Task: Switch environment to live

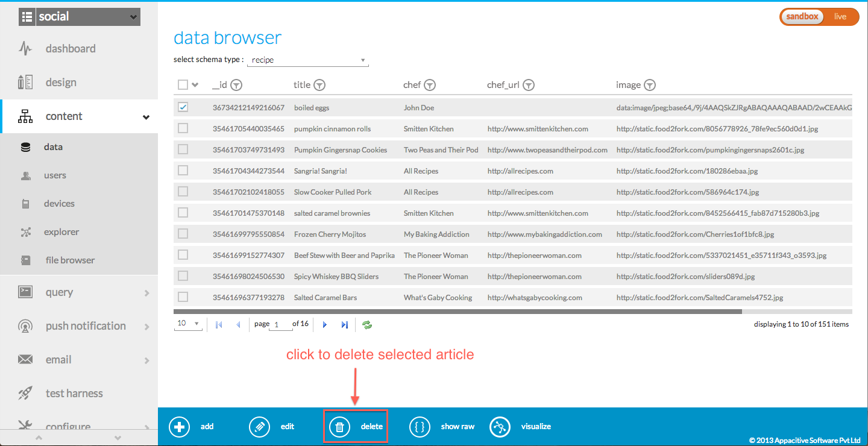Action: tap(840, 17)
